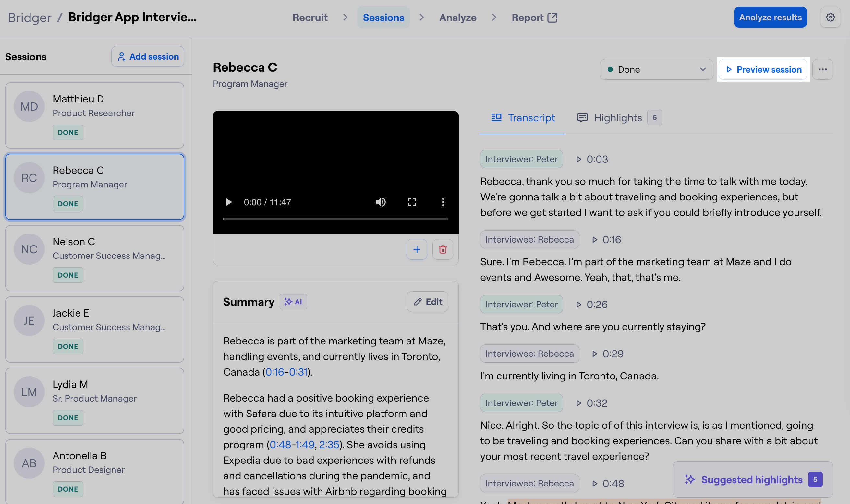The image size is (850, 504).
Task: Expand the Done status dropdown
Action: (656, 70)
